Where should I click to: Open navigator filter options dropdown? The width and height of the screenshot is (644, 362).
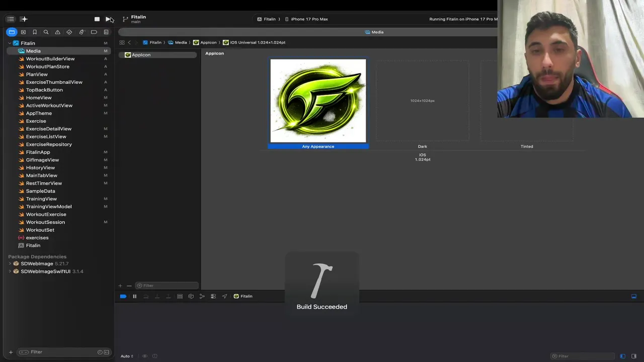23,352
